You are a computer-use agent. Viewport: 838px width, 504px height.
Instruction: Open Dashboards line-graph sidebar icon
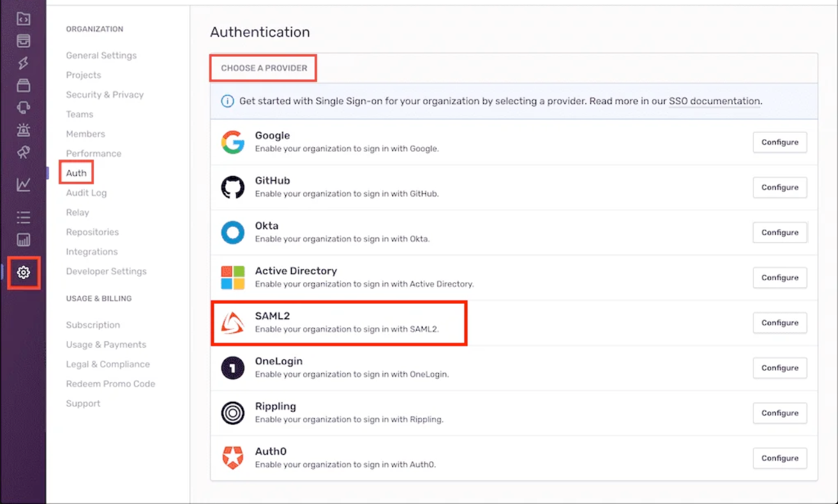(24, 185)
